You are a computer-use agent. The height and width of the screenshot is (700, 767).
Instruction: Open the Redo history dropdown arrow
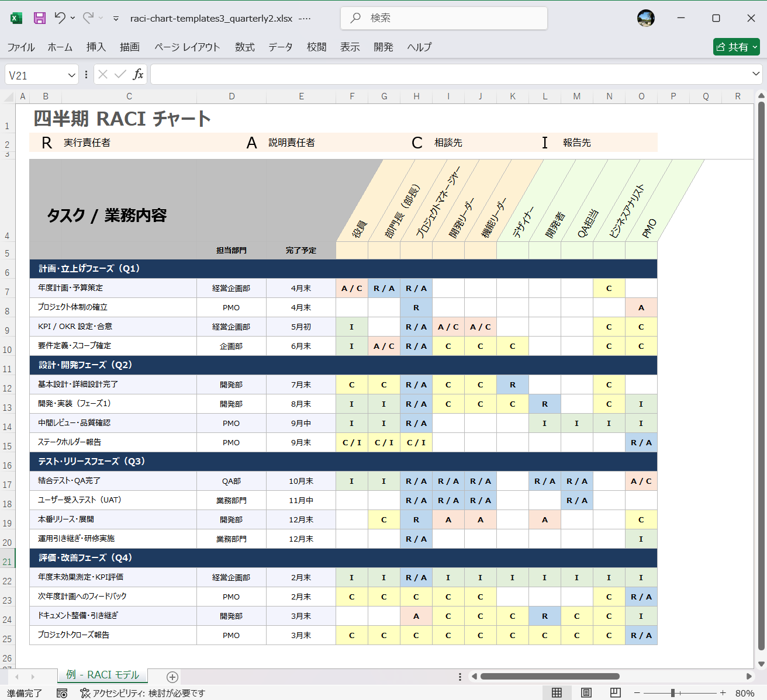click(x=101, y=18)
